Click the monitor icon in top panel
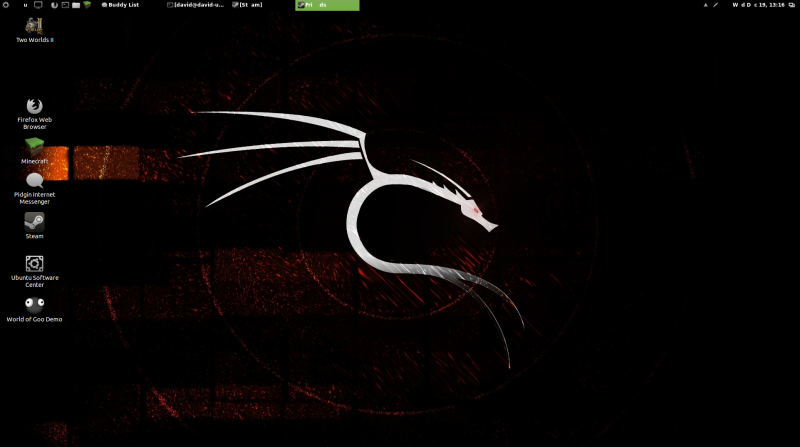Screen dimensions: 800x447 pos(38,5)
